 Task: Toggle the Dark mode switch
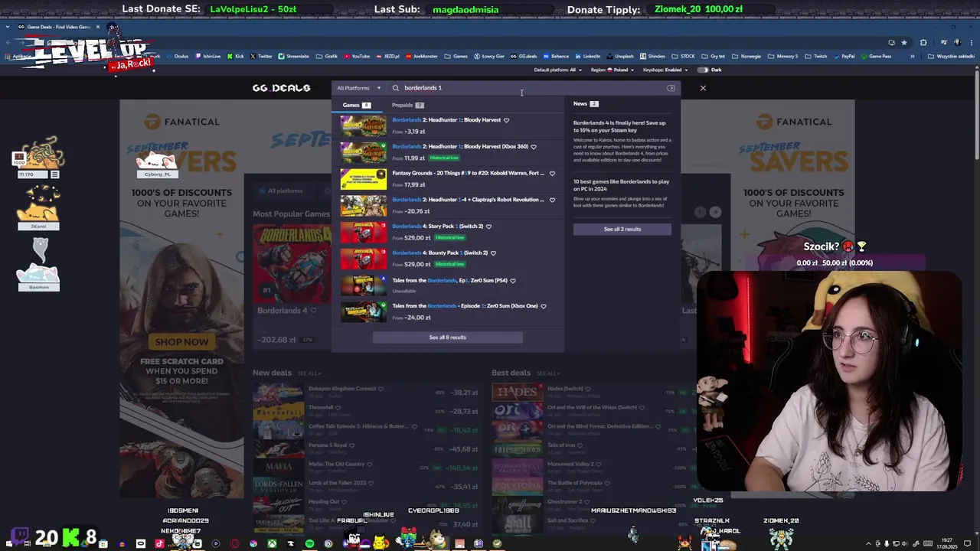(701, 70)
